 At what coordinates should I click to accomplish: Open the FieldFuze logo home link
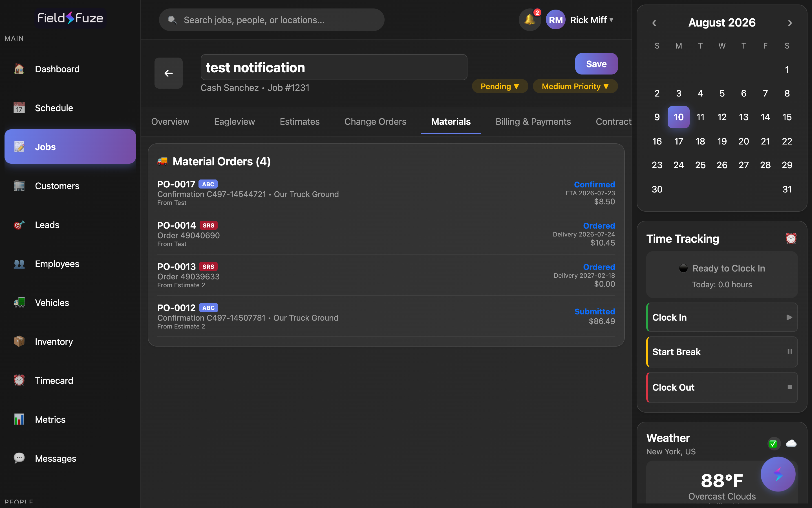coord(70,18)
